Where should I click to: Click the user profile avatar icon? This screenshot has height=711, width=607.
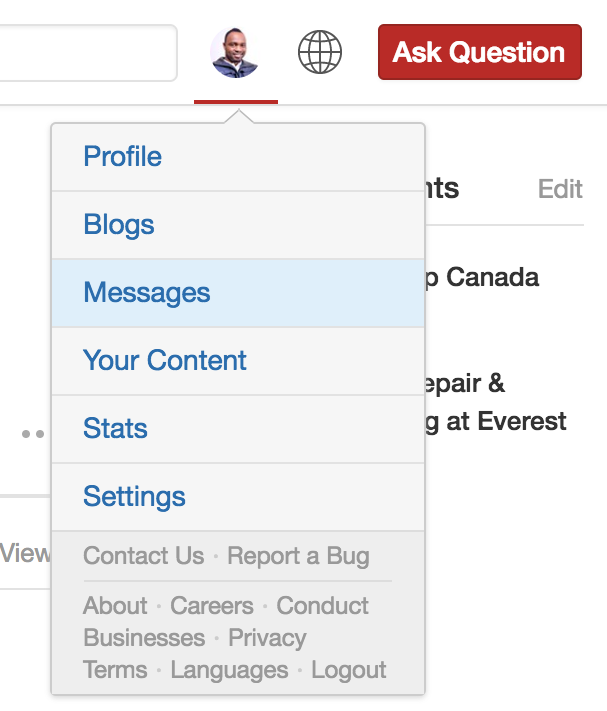235,53
